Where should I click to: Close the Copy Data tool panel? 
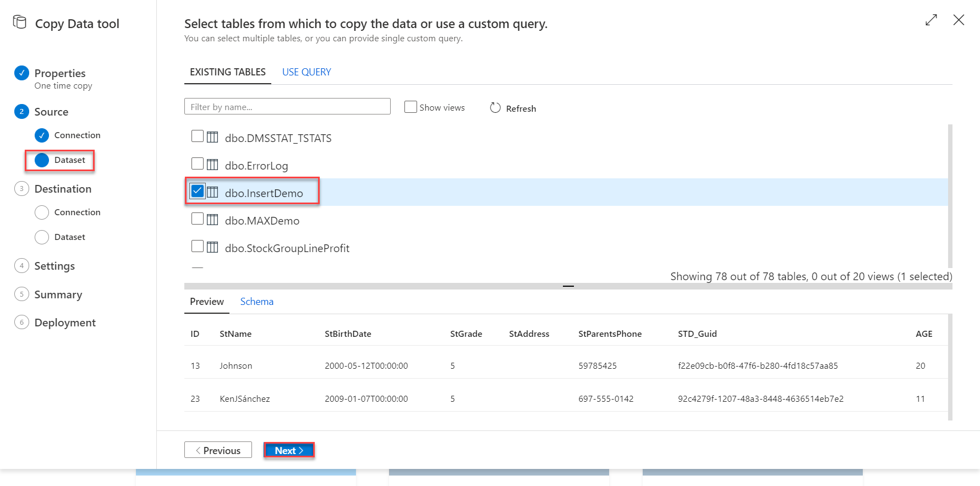[x=959, y=20]
